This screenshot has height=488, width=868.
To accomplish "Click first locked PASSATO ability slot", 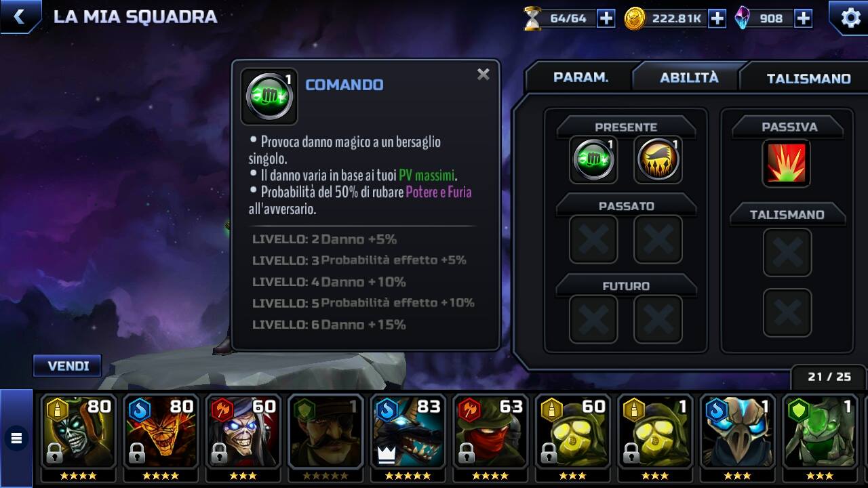I will click(593, 239).
